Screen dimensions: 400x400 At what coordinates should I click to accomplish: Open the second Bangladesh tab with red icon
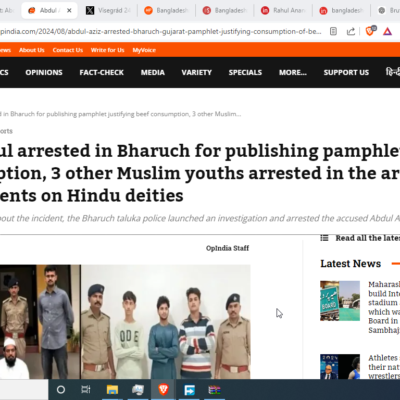pos(225,11)
